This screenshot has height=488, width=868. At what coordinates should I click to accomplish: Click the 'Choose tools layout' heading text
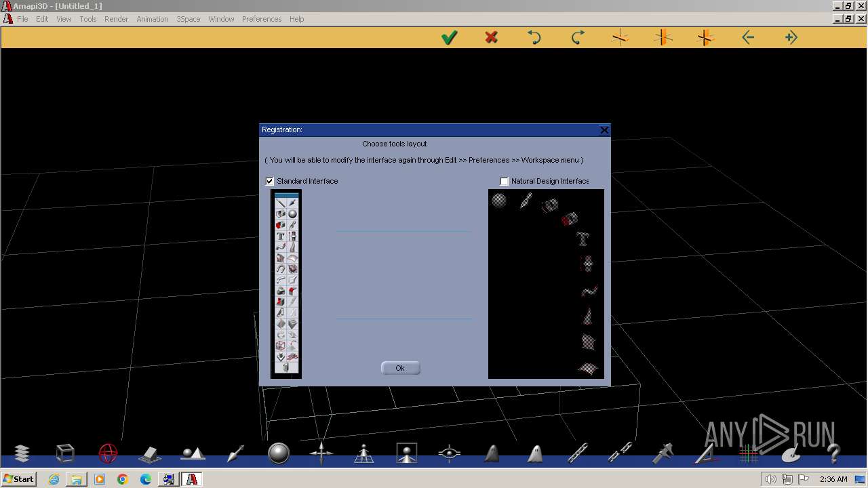tap(395, 144)
